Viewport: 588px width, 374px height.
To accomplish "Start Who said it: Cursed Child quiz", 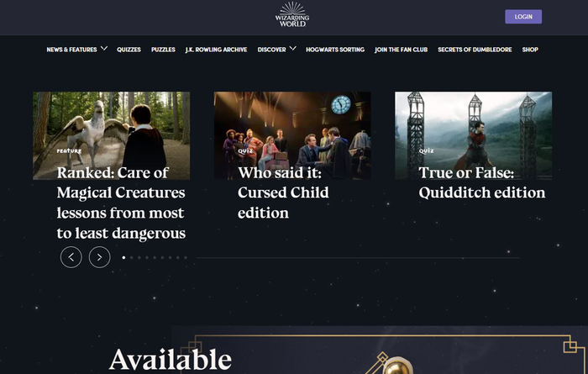I will (283, 192).
